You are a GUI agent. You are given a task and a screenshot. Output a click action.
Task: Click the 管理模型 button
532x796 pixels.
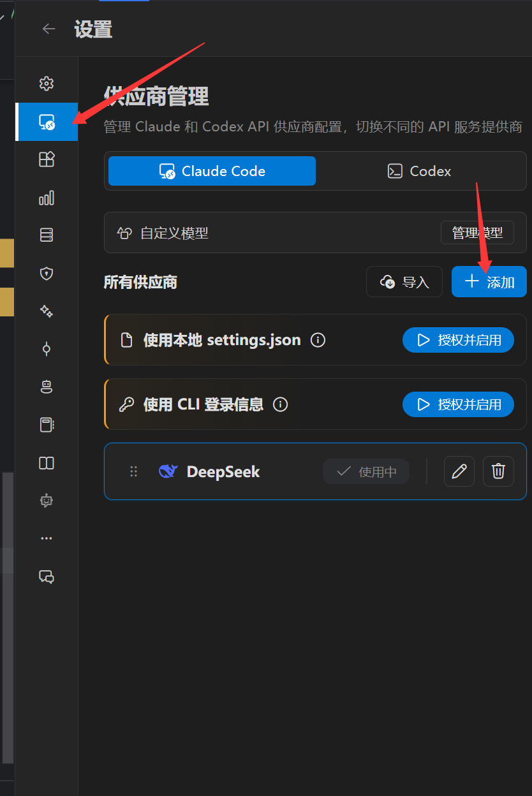(x=477, y=233)
